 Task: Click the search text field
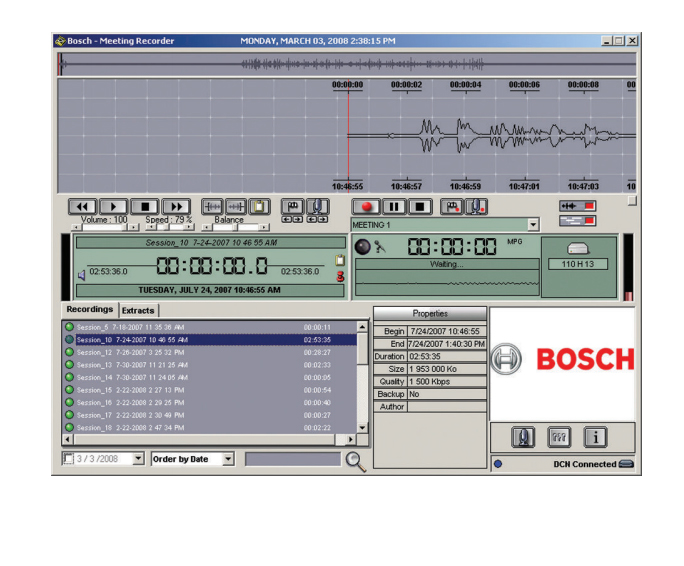(x=292, y=459)
